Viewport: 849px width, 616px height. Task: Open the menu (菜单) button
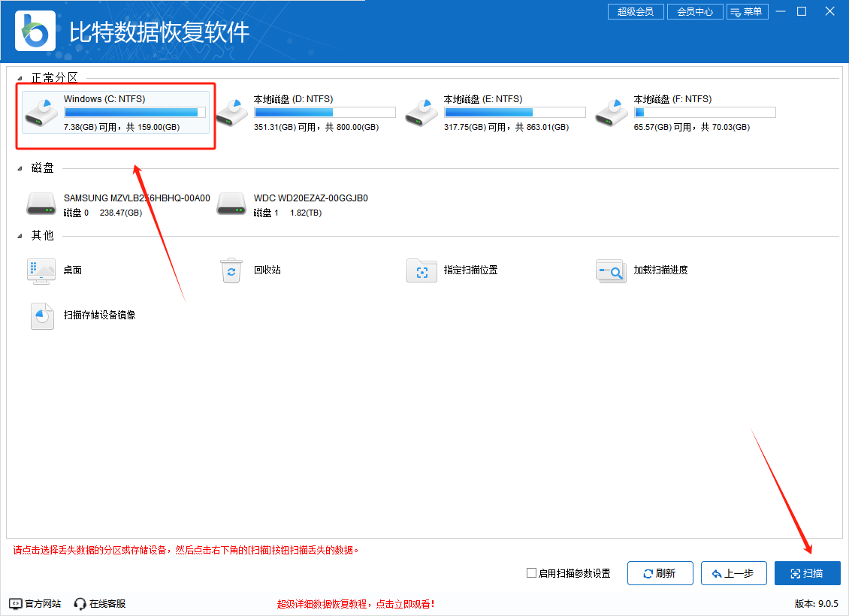747,12
